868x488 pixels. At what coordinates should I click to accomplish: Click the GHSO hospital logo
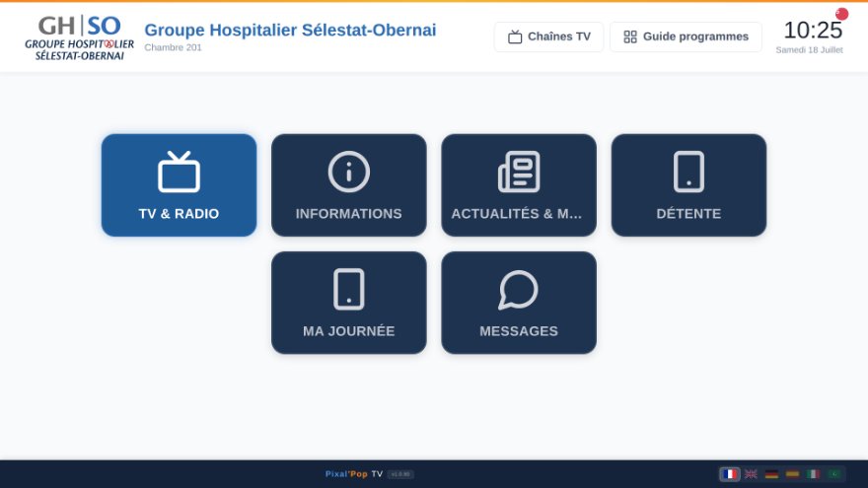point(79,37)
